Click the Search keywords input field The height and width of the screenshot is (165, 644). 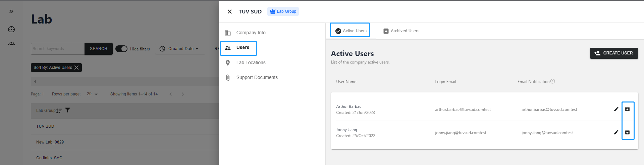click(57, 49)
